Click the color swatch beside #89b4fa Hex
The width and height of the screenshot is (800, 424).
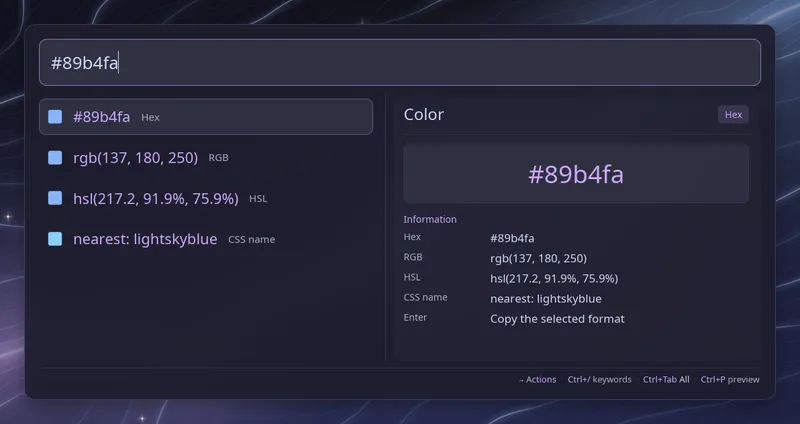point(55,117)
